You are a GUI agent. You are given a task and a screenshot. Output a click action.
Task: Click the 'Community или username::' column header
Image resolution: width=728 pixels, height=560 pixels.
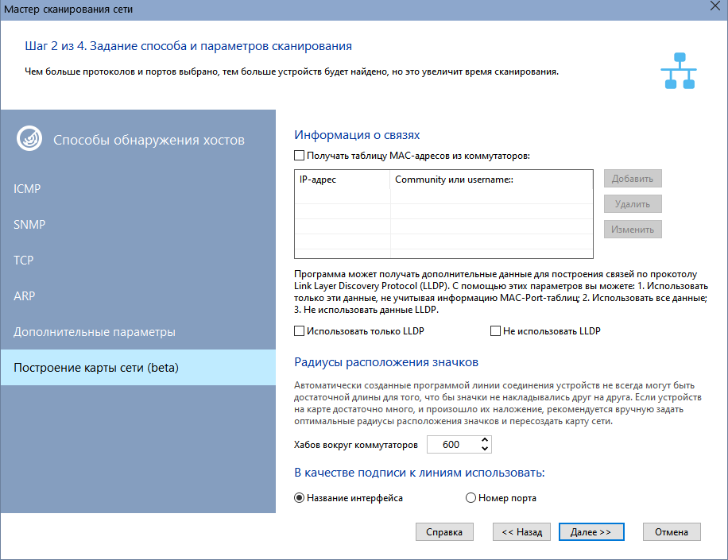(491, 180)
